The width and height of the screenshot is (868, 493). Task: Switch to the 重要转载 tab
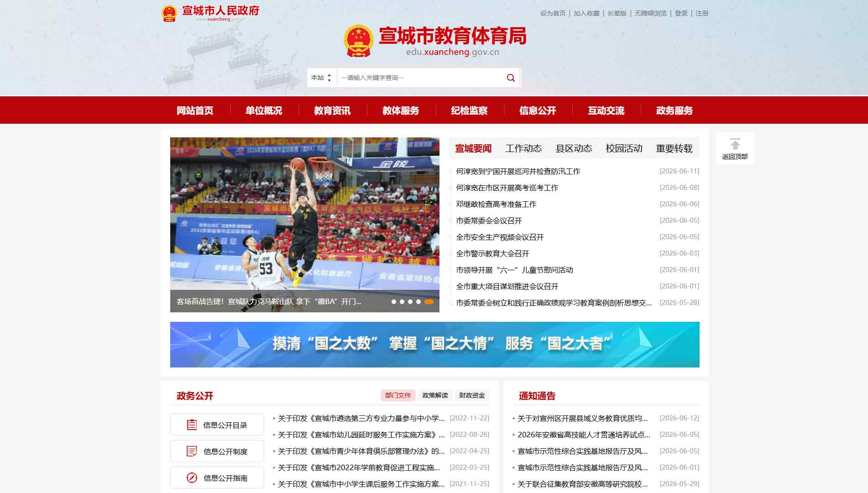pos(674,148)
